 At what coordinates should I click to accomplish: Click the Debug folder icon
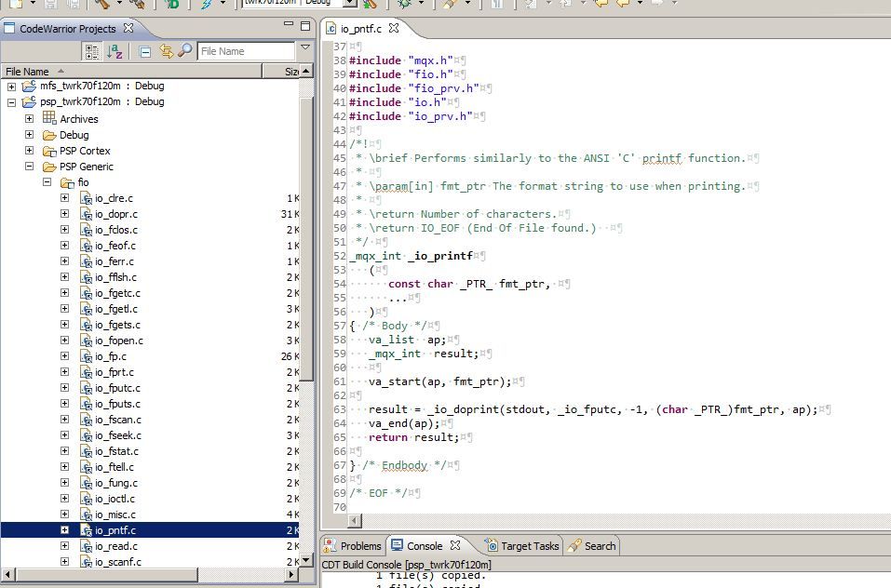coord(49,135)
